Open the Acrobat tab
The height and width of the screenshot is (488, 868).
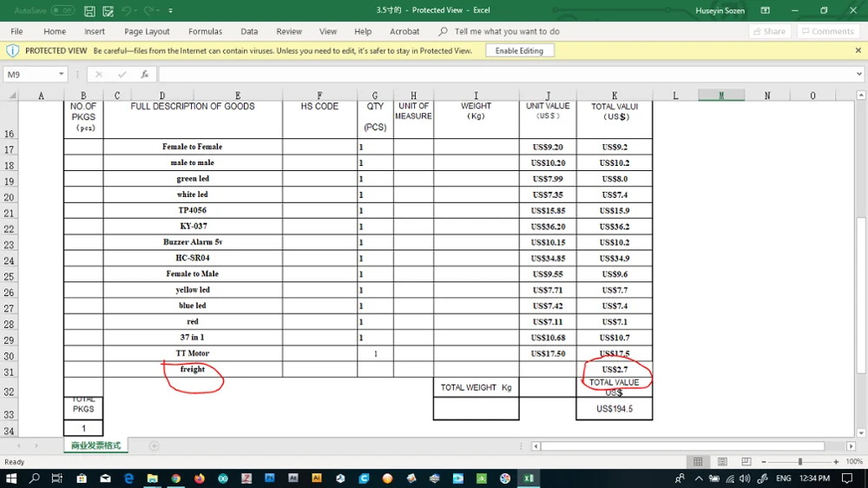pyautogui.click(x=404, y=31)
